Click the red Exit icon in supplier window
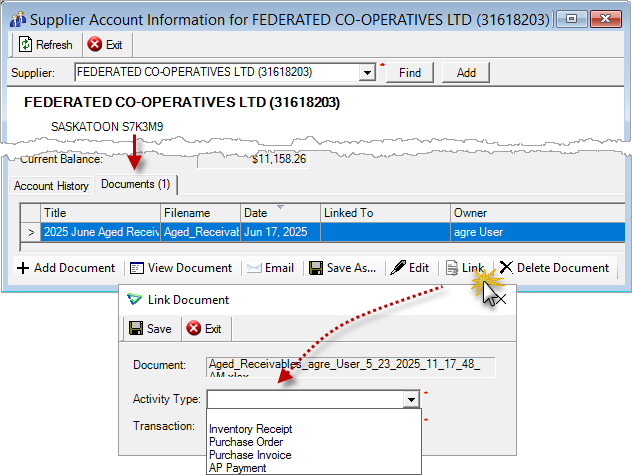Viewport: 632px width, 475px height. pyautogui.click(x=95, y=44)
